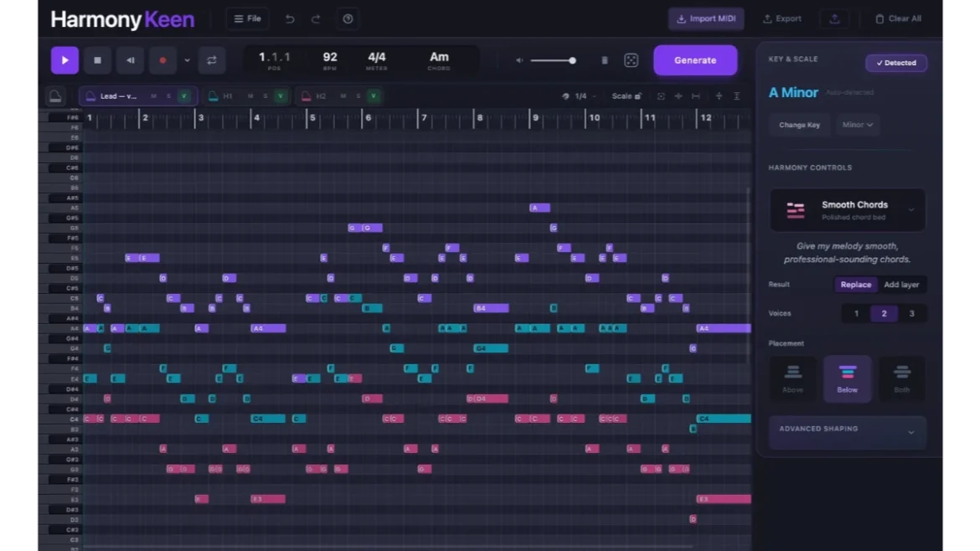This screenshot has width=980, height=551.
Task: Toggle H1 track visibility V button
Action: pos(281,96)
